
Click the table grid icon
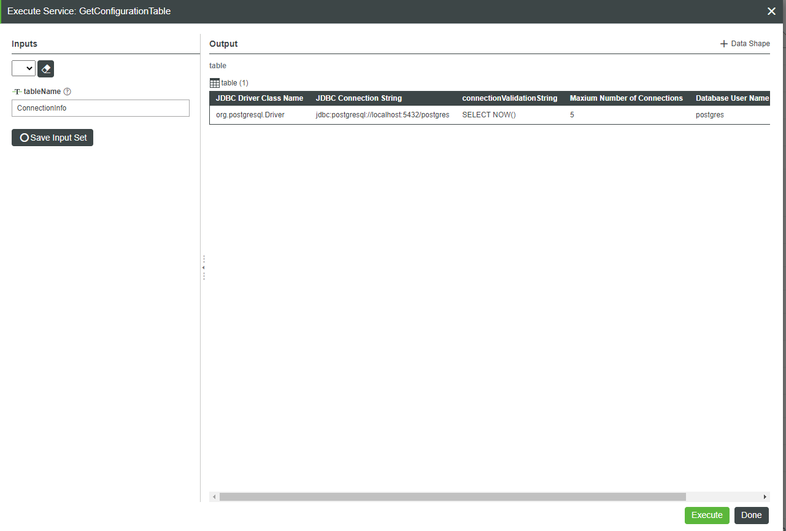(214, 83)
